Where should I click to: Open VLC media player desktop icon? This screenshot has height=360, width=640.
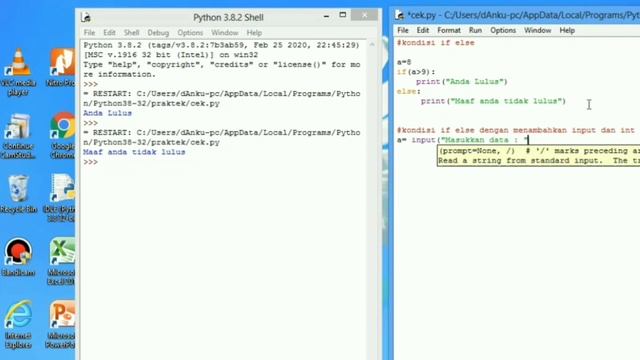18,71
